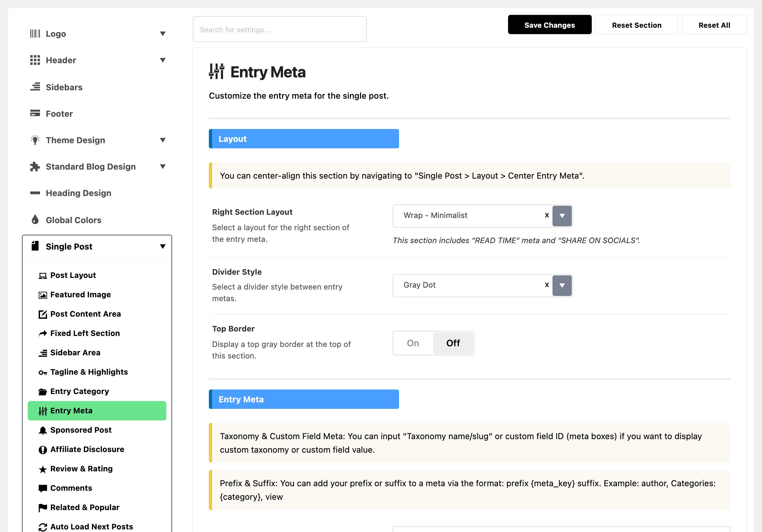Expand the Theme Design arrow
762x532 pixels.
point(163,140)
